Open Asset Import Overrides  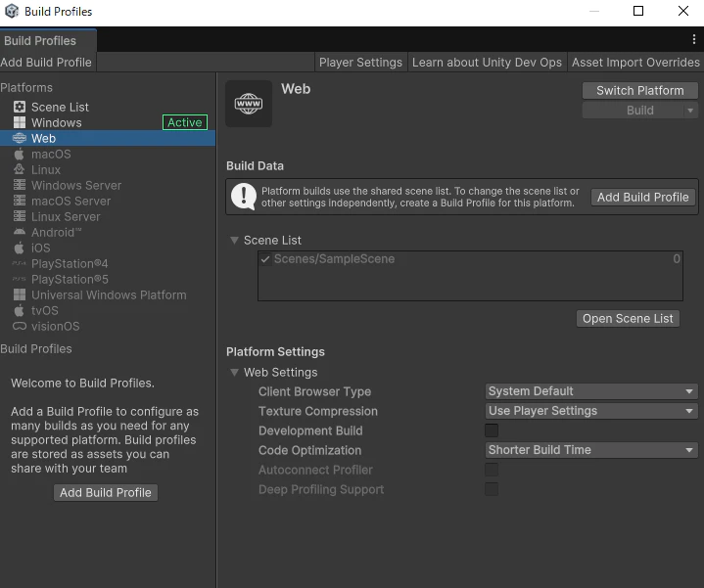pyautogui.click(x=635, y=63)
